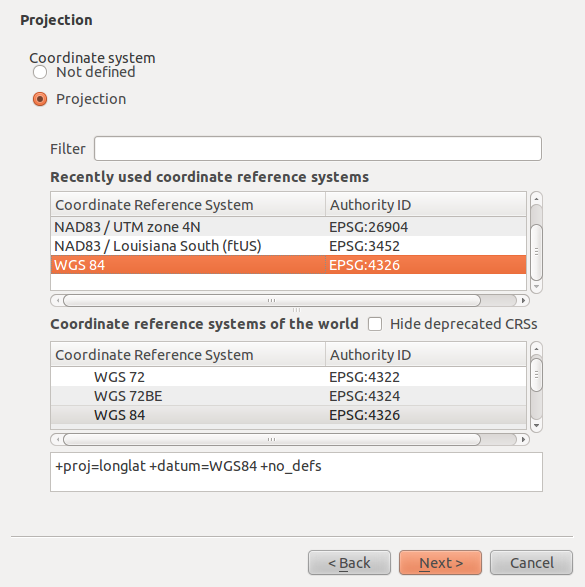Go back with the < Back button

pos(349,562)
